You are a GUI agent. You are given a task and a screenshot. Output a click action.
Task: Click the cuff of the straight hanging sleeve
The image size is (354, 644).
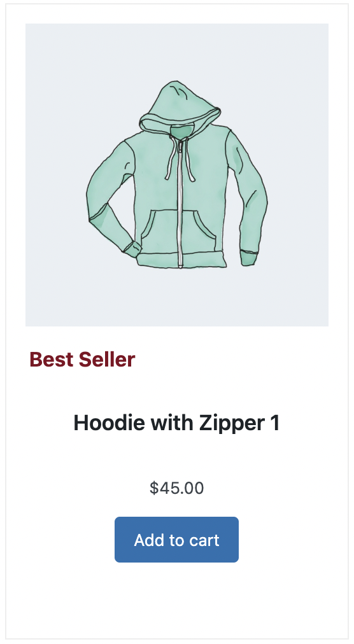pos(248,258)
